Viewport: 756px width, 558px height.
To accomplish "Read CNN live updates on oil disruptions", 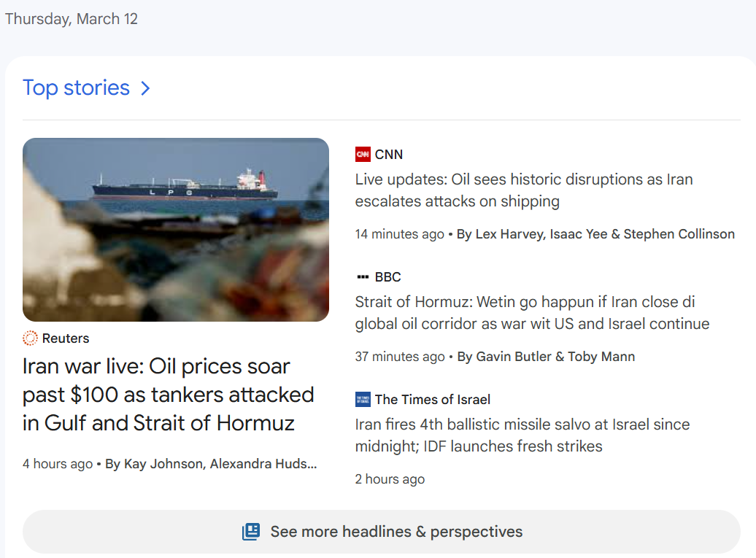I will point(524,190).
